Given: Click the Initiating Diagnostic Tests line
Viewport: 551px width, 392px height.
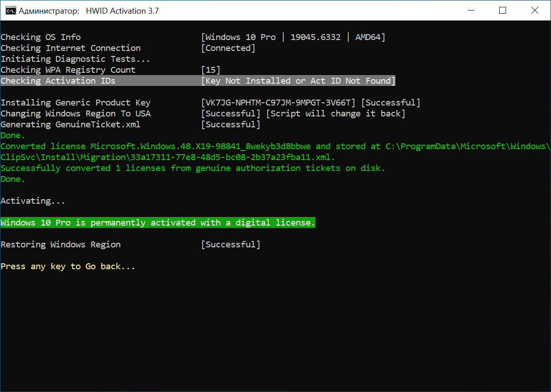Looking at the screenshot, I should point(75,59).
